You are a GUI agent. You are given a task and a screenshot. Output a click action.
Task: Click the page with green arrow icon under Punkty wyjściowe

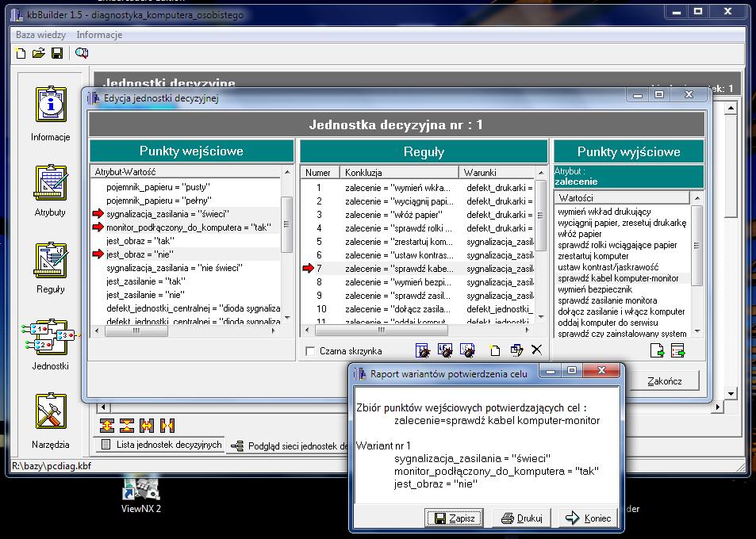click(657, 350)
